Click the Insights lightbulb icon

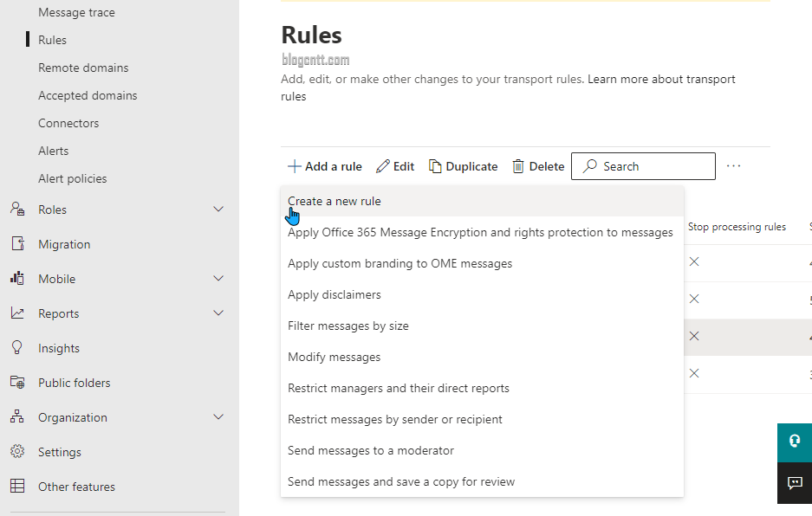(17, 347)
